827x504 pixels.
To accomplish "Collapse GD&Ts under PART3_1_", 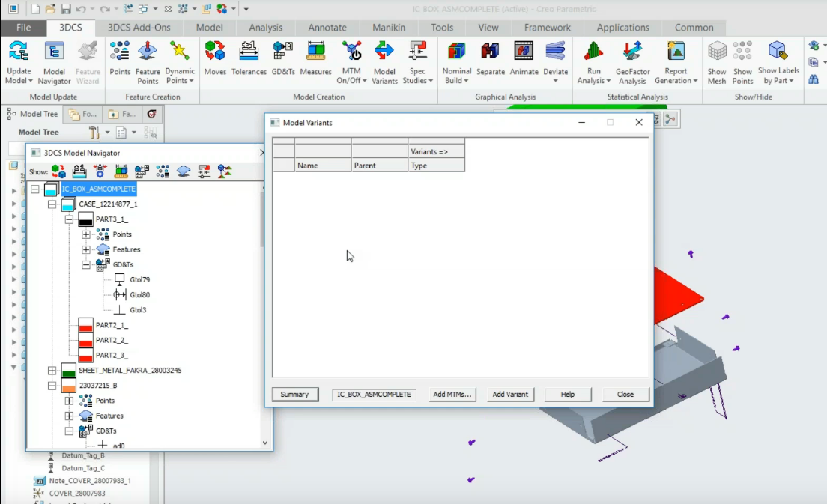I will (86, 264).
